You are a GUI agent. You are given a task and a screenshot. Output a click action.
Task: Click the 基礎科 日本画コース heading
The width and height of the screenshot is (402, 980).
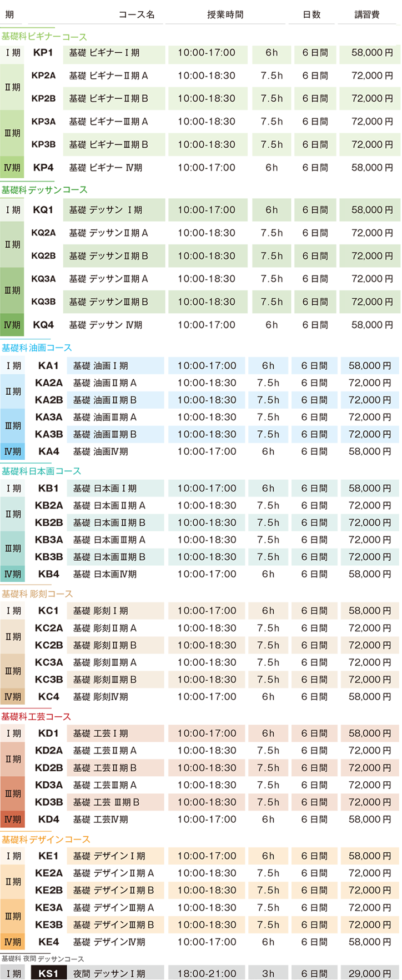pyautogui.click(x=41, y=471)
